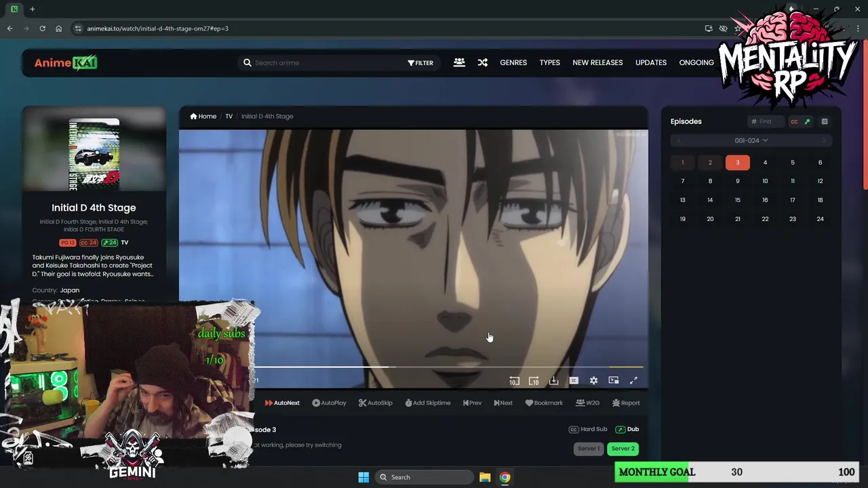
Task: Select episode 4
Action: click(765, 163)
